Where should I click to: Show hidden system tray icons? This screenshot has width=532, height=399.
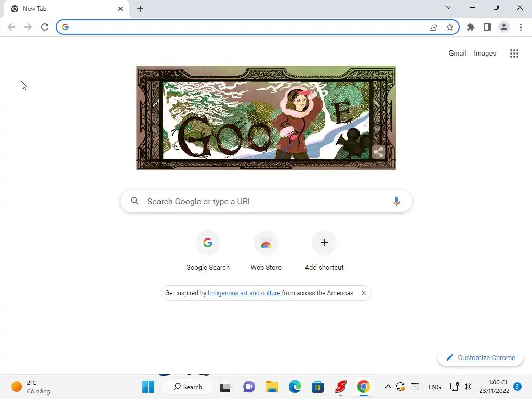(388, 387)
